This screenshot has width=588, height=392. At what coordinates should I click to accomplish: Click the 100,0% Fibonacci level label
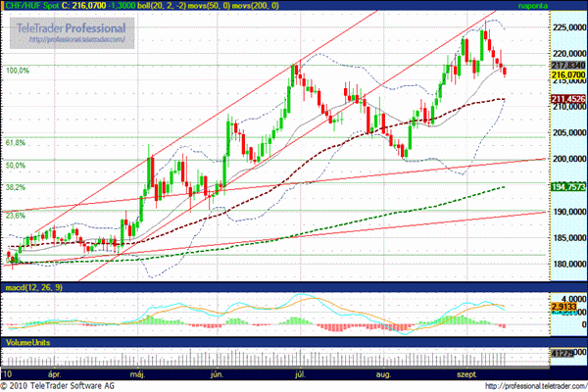(x=19, y=71)
